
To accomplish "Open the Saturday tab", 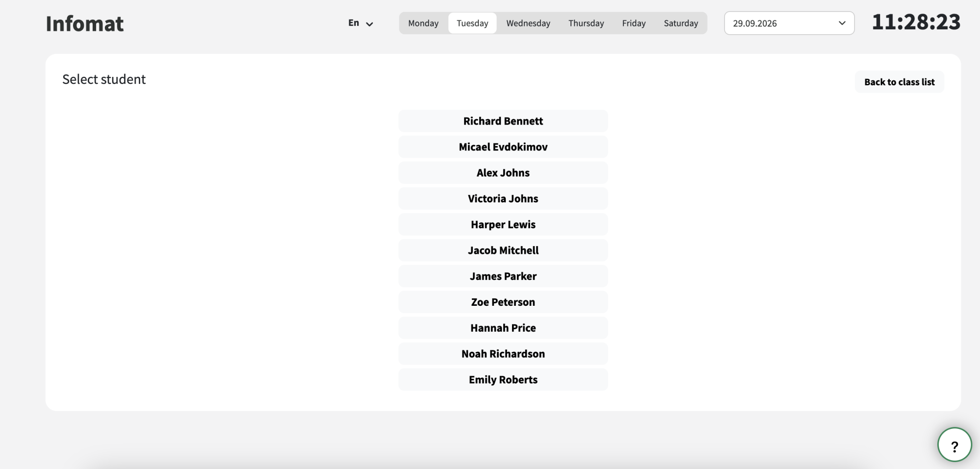I will click(x=681, y=23).
